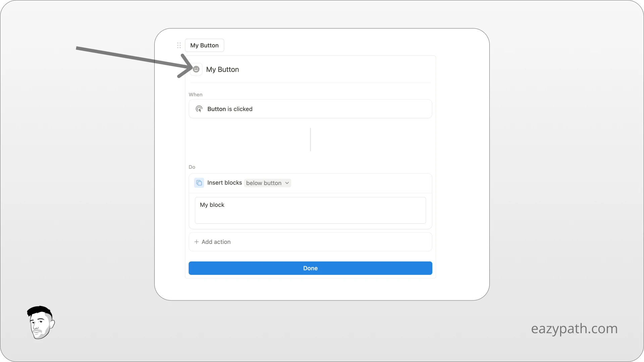Screen dimensions: 644x362
Task: Click the plus icon beside Add action
Action: [x=196, y=242]
